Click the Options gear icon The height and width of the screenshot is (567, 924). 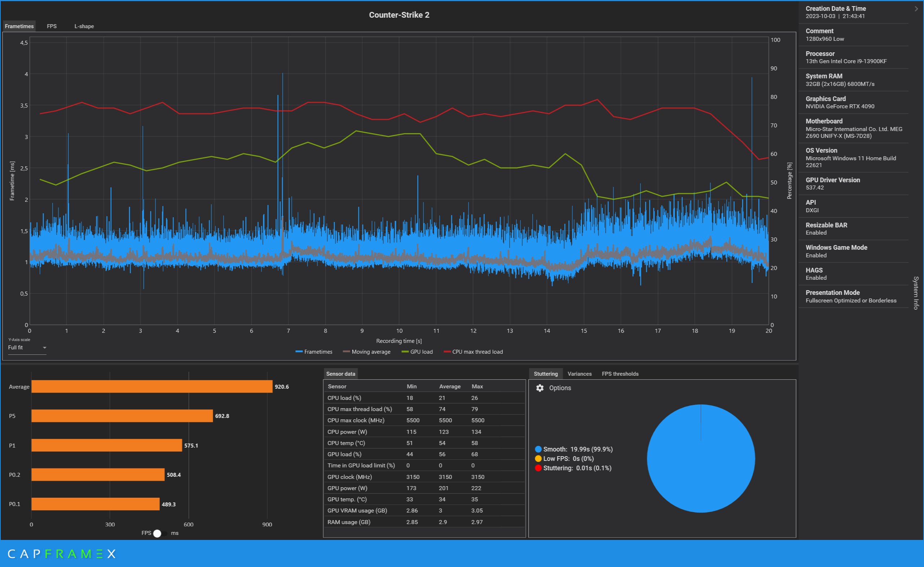point(540,388)
